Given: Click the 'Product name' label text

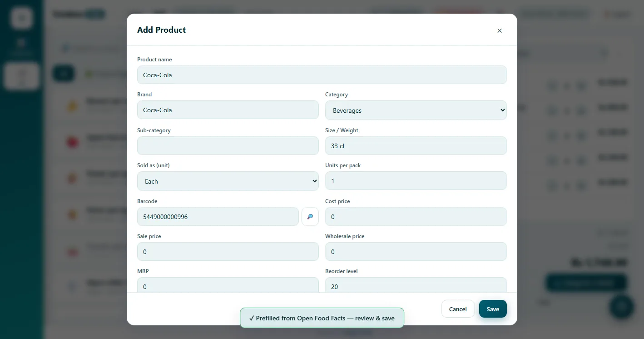Looking at the screenshot, I should pyautogui.click(x=154, y=60).
